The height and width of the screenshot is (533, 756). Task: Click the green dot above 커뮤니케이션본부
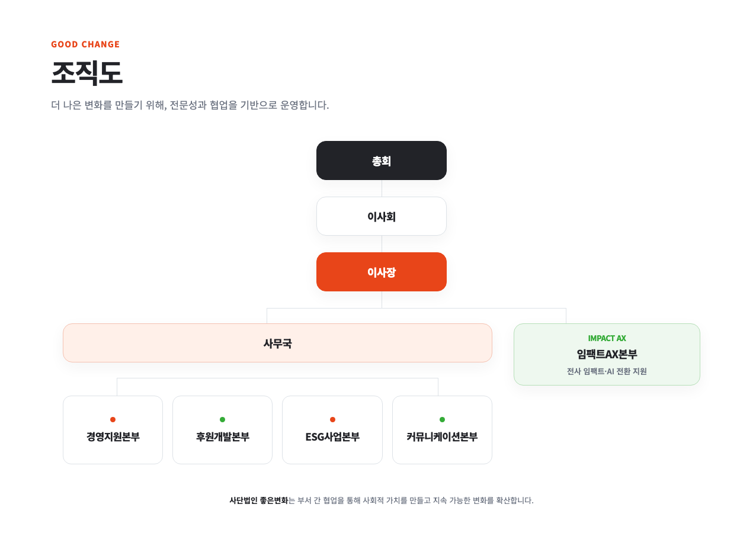(442, 419)
